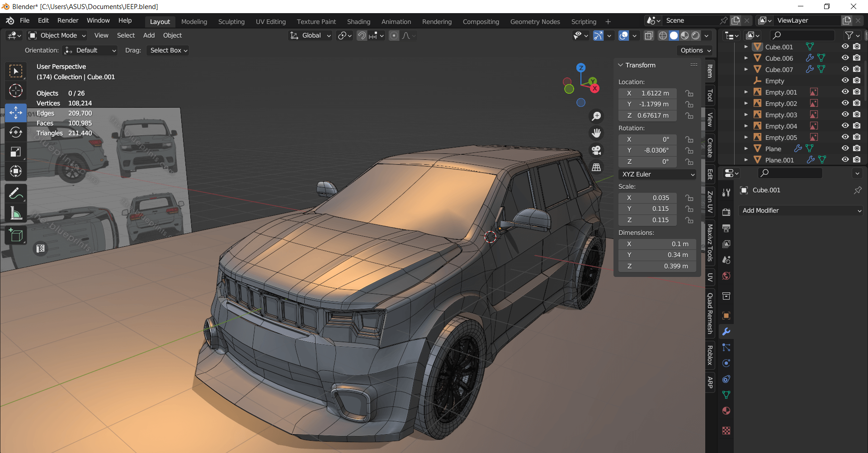Activate the Transform tool
868x453 pixels.
point(16,171)
